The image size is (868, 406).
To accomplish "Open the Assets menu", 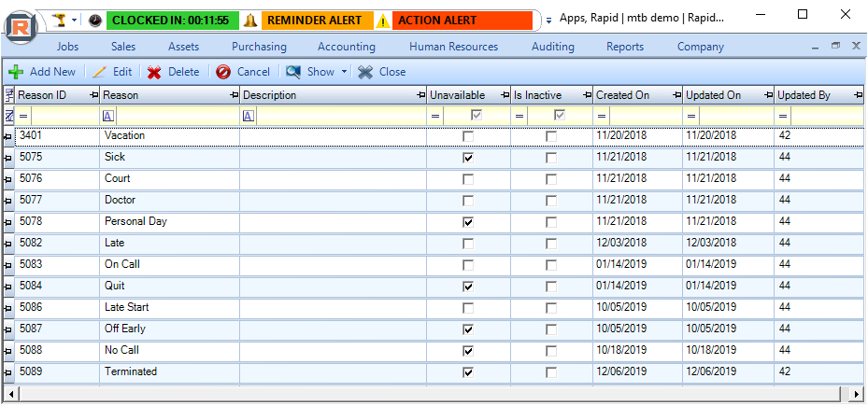I will [x=184, y=47].
